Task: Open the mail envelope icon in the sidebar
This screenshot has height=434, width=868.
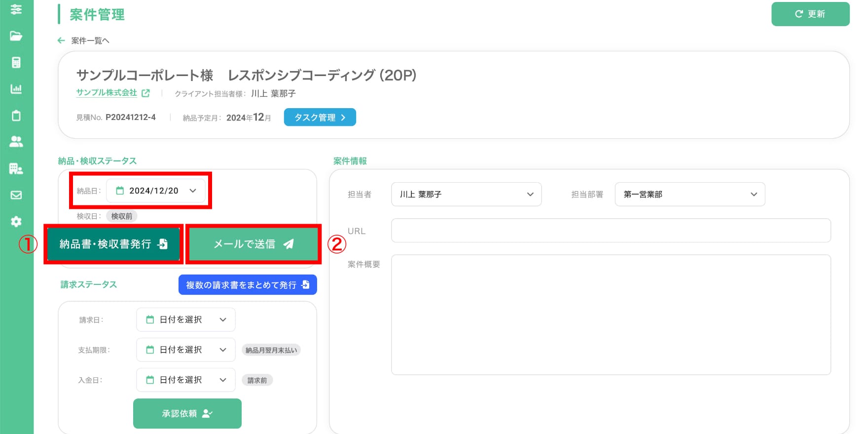Action: (x=16, y=195)
